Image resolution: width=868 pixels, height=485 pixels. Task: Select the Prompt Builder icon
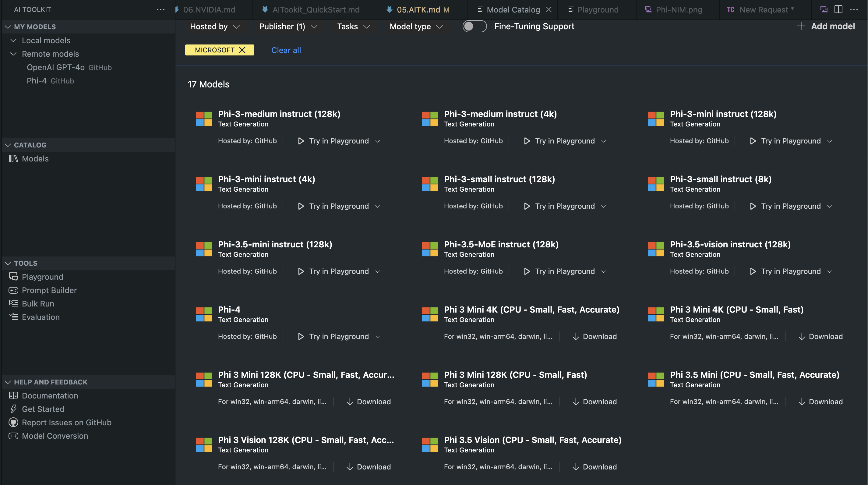13,290
